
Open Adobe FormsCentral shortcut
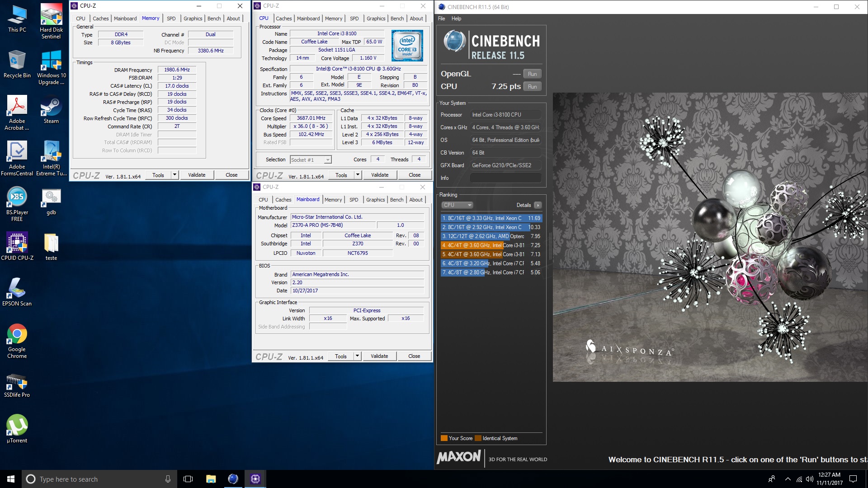click(17, 158)
